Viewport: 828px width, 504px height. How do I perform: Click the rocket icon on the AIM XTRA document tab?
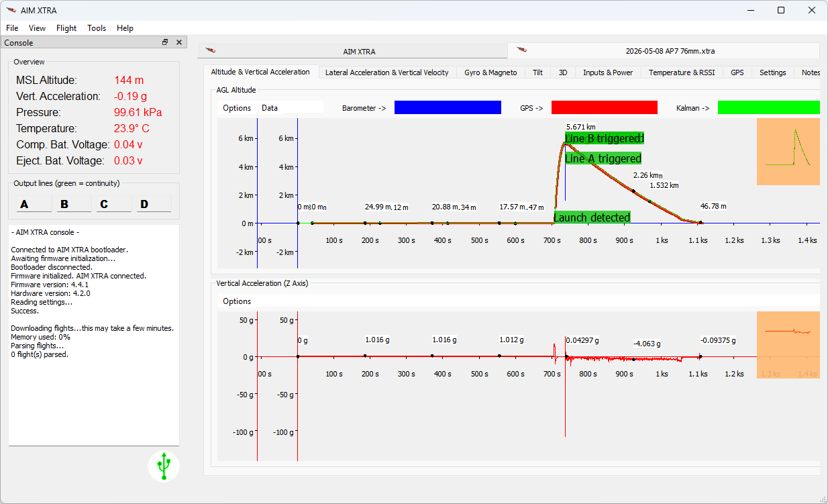(x=210, y=50)
